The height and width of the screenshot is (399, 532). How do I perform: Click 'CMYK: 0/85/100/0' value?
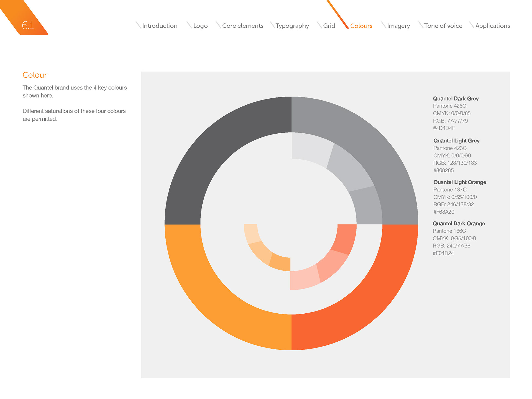454,239
